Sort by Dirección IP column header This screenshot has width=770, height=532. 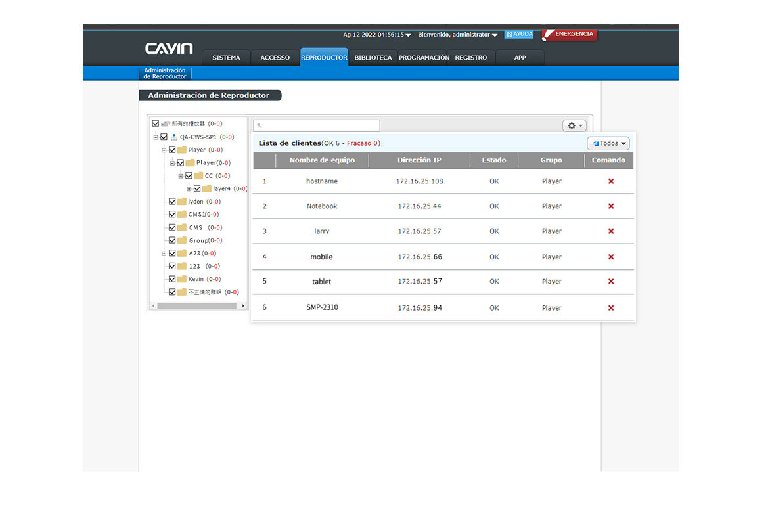coord(419,160)
